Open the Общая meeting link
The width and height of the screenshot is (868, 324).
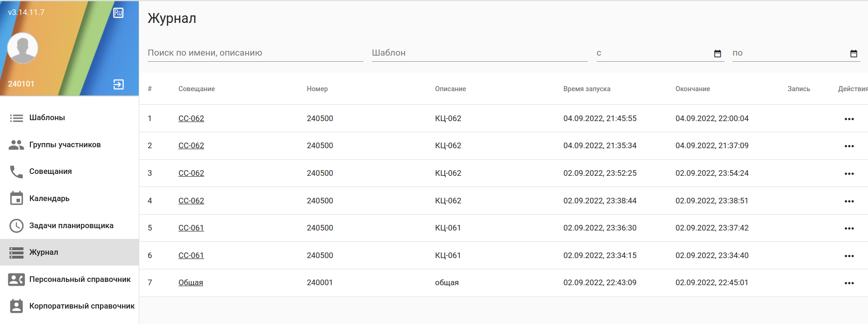191,283
